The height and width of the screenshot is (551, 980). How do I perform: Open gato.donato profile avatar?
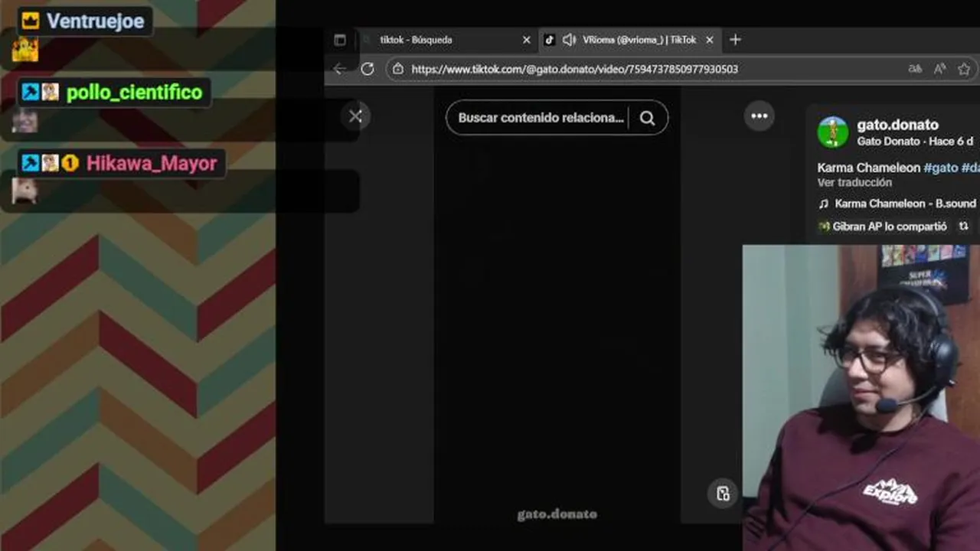(x=833, y=132)
